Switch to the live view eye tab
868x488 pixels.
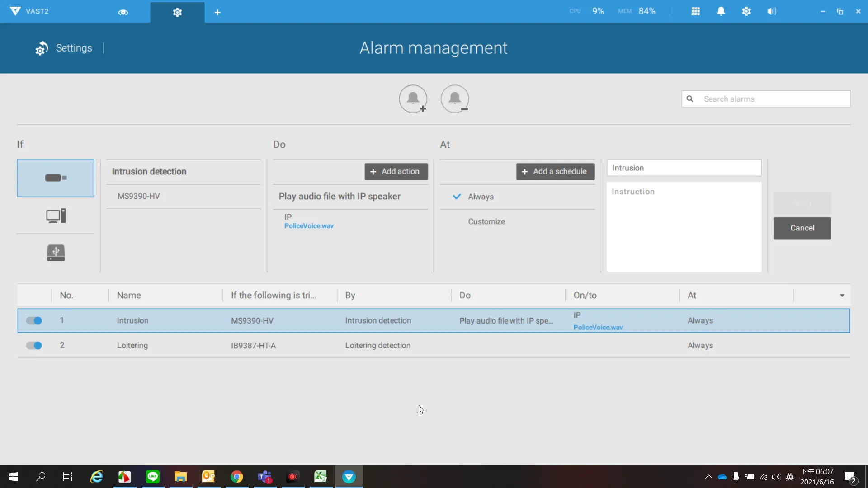123,12
